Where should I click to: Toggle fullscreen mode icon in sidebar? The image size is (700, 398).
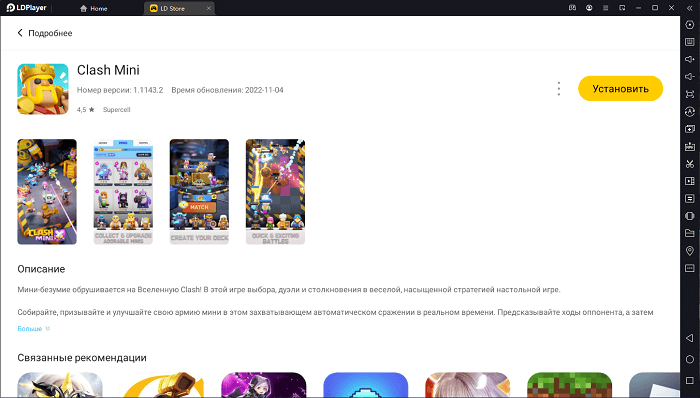point(690,94)
